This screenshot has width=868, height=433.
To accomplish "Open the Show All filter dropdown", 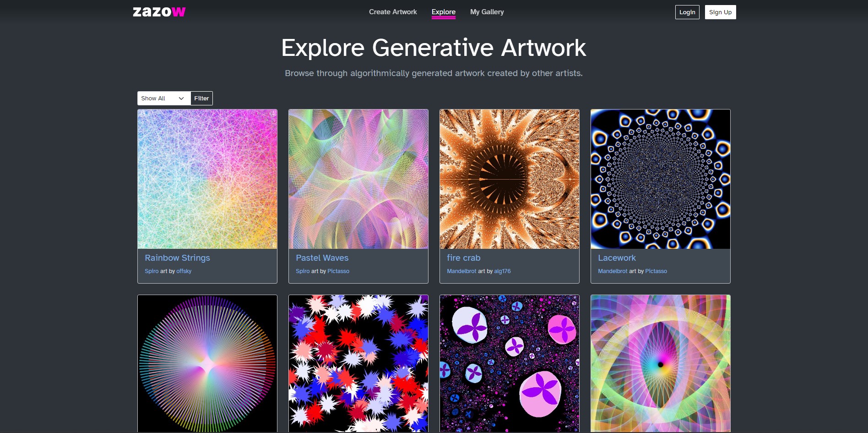I will [164, 99].
